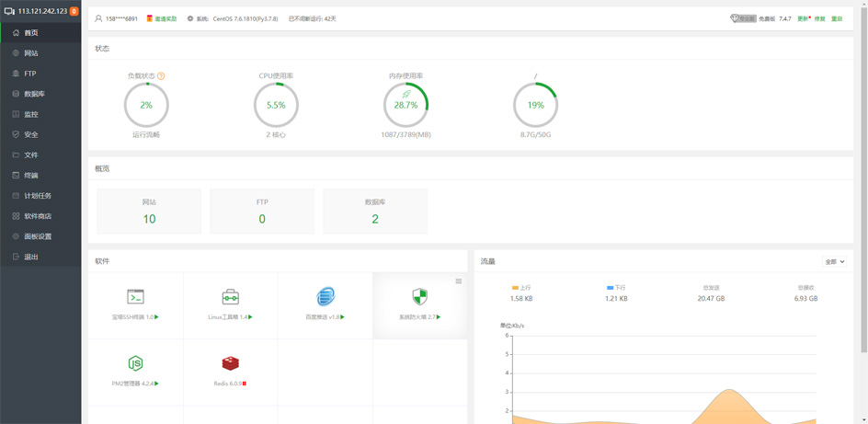Go to 网站 in the sidebar
The width and height of the screenshot is (868, 424).
(x=40, y=53)
